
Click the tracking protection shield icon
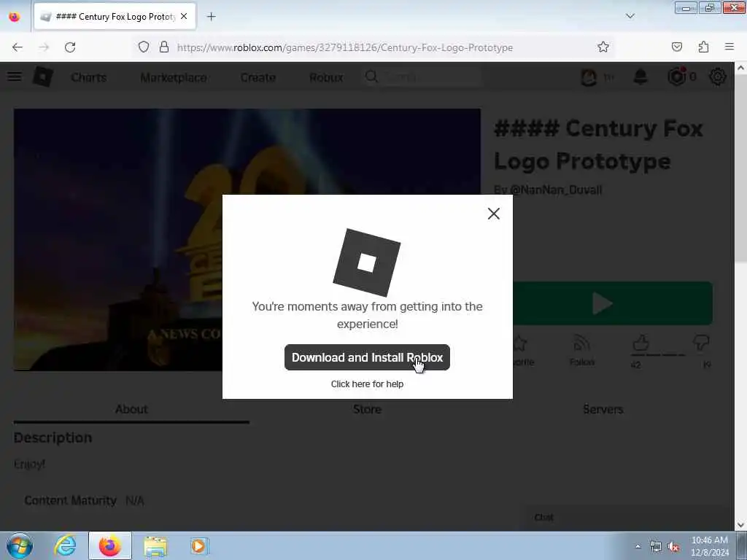click(144, 47)
